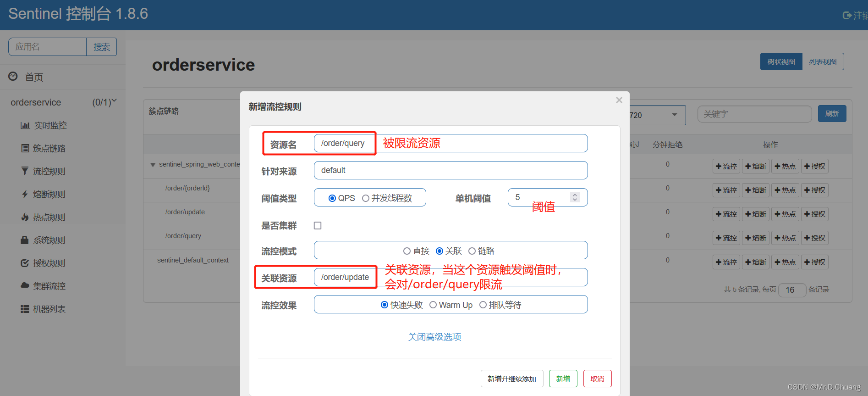Click +流控 in the last table row
Screen dimensions: 868x396
coord(726,262)
